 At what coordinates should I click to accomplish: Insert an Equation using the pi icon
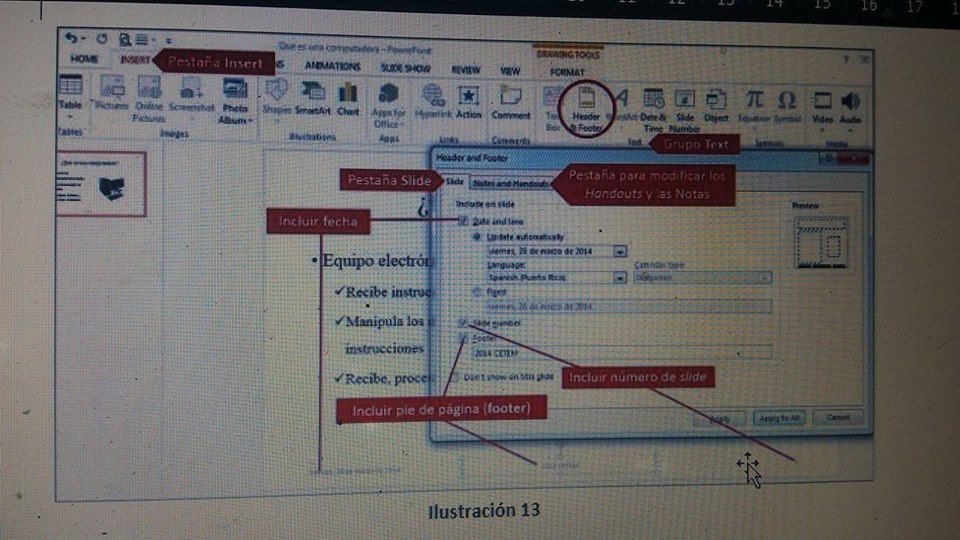point(754,106)
